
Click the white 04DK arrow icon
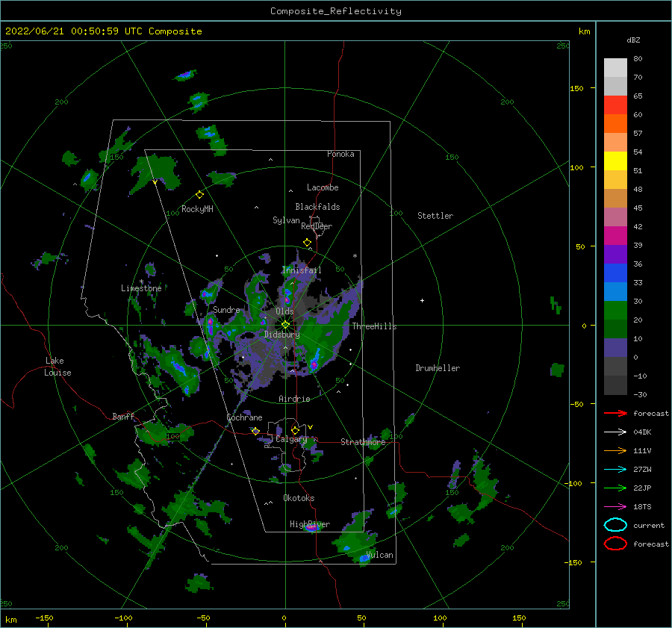pos(615,432)
